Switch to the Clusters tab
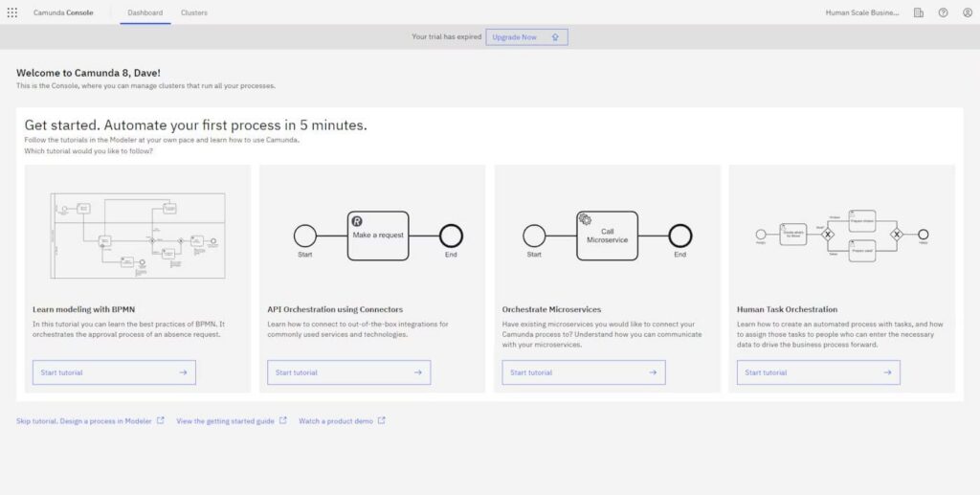980x495 pixels. [194, 12]
